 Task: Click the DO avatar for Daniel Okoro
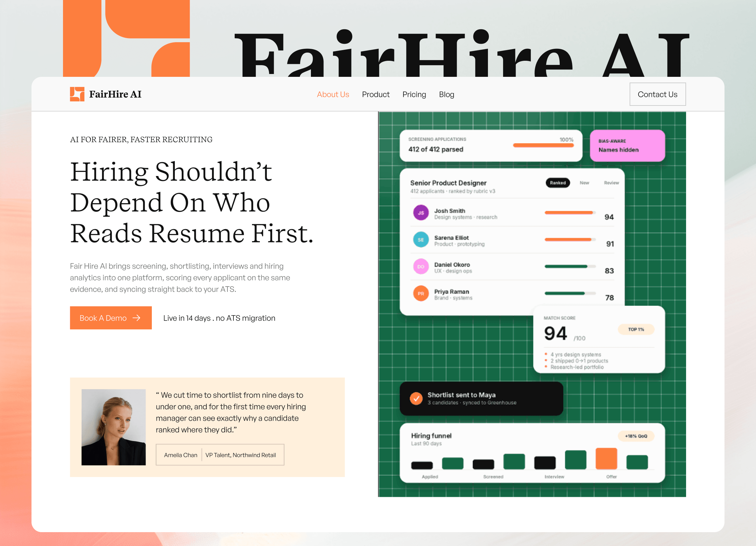(421, 266)
